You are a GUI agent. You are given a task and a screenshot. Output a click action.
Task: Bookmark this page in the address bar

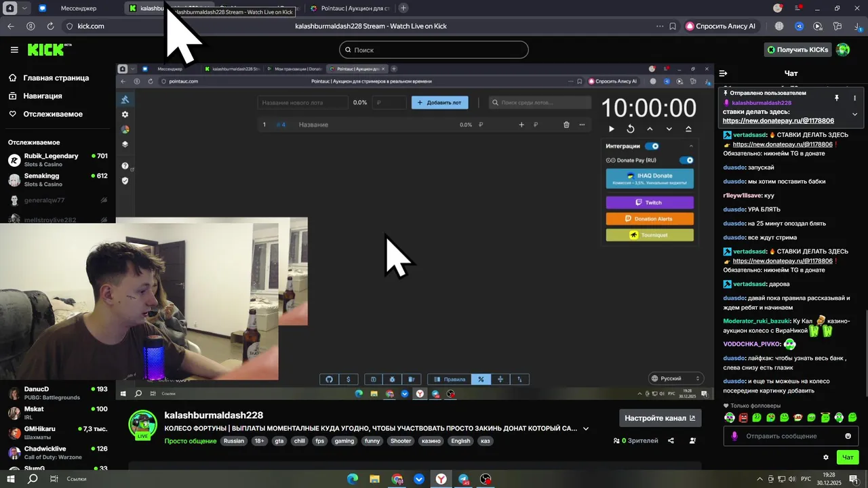[673, 26]
